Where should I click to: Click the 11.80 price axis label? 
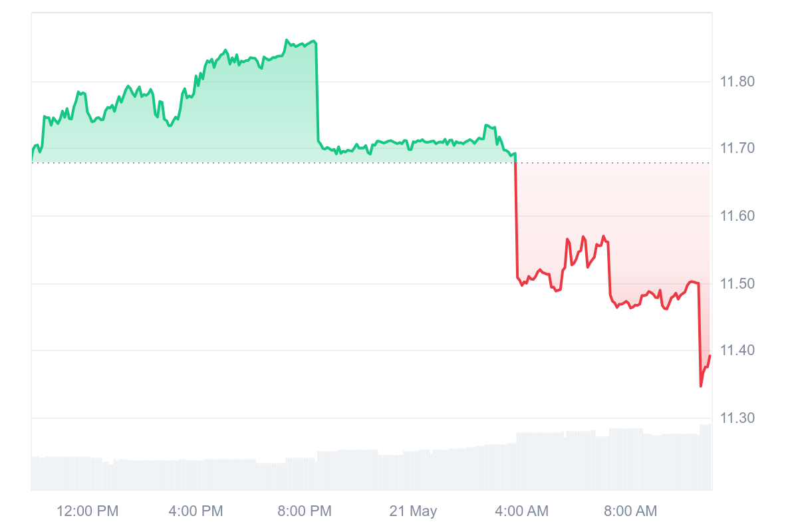pyautogui.click(x=737, y=82)
